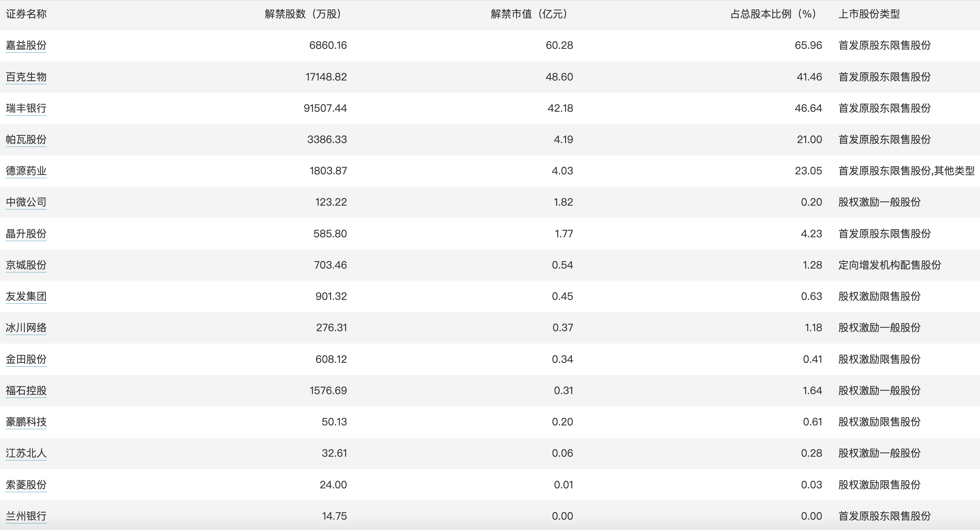Select the 6860.16 shares cell
This screenshot has height=531, width=980.
pos(328,45)
